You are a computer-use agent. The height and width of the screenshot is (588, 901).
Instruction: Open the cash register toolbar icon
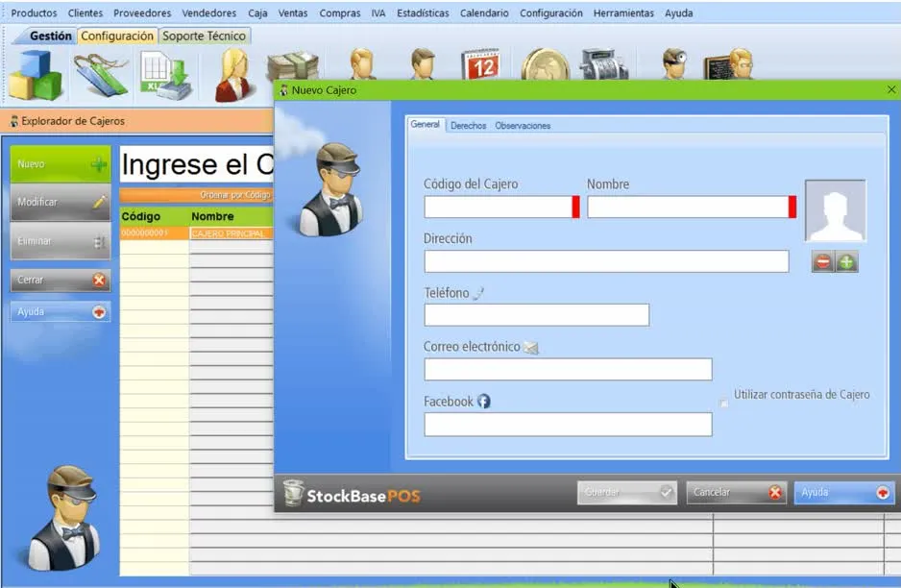(604, 64)
